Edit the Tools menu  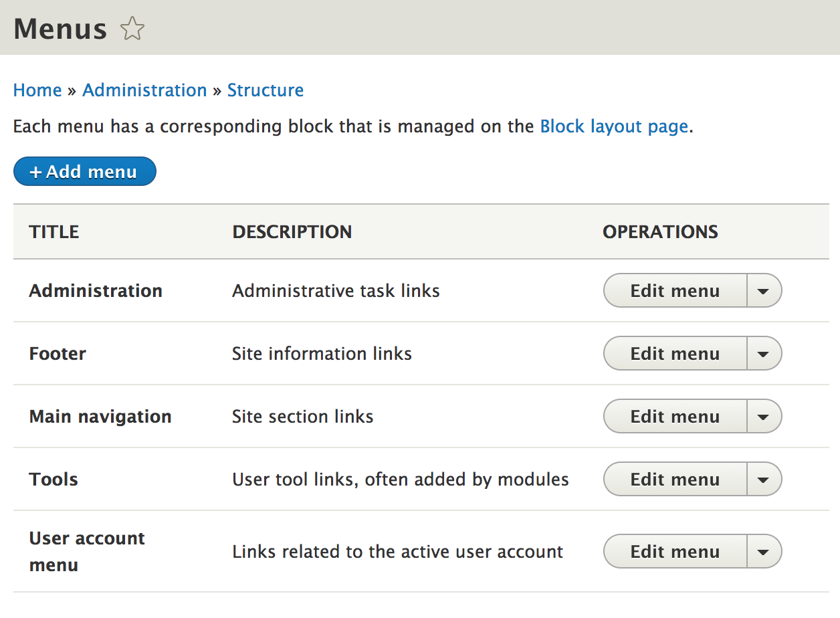(x=675, y=480)
